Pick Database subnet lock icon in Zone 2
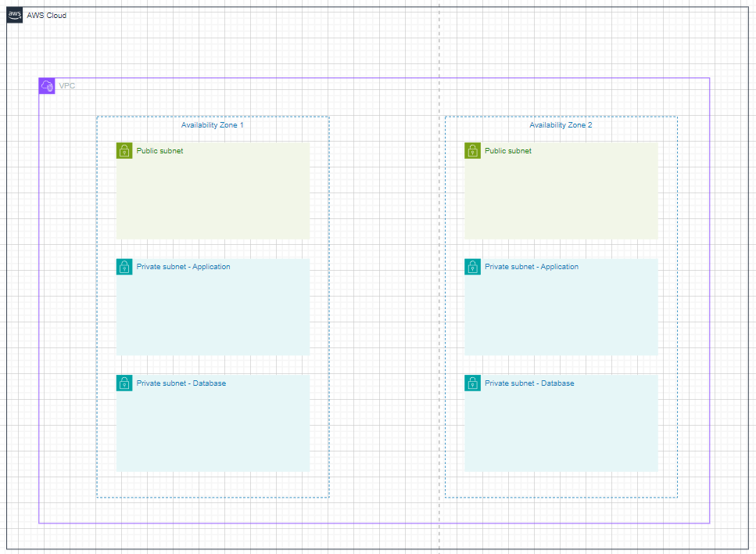The height and width of the screenshot is (554, 756). [472, 383]
